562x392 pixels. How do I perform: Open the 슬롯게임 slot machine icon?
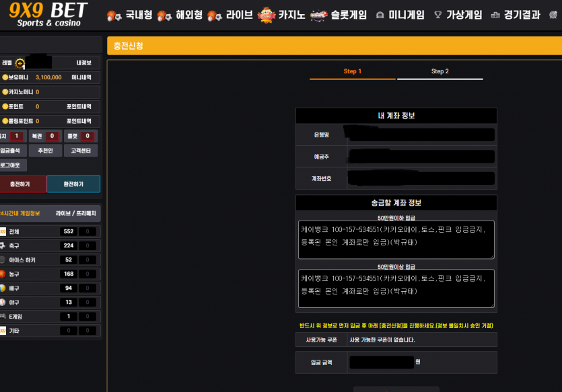pyautogui.click(x=318, y=15)
